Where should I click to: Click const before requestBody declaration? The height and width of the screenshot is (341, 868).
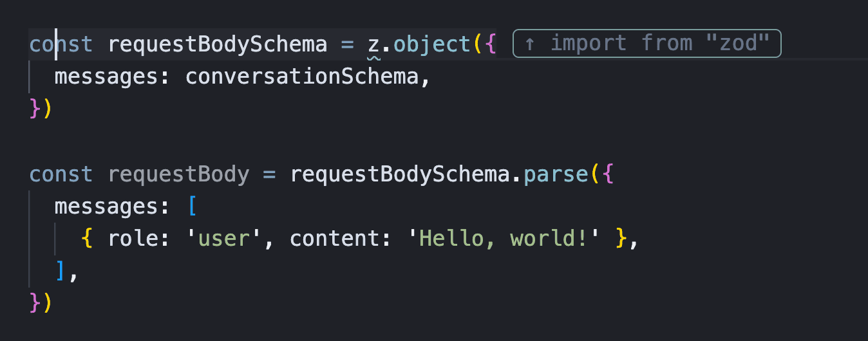62,174
